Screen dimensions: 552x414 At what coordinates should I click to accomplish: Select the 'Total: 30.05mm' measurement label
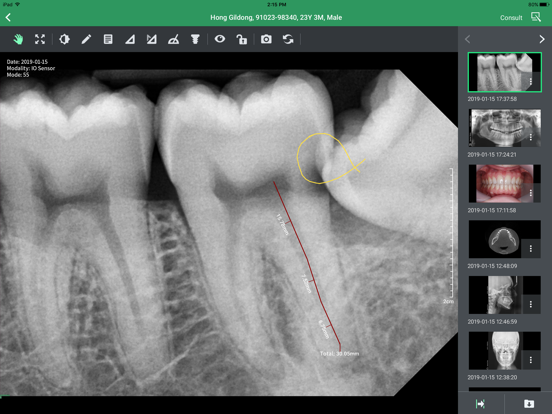(339, 353)
